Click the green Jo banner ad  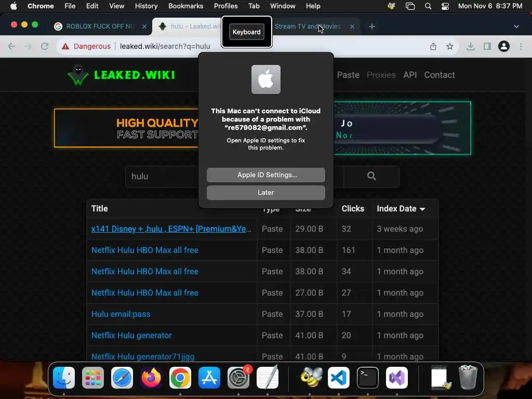tap(403, 128)
